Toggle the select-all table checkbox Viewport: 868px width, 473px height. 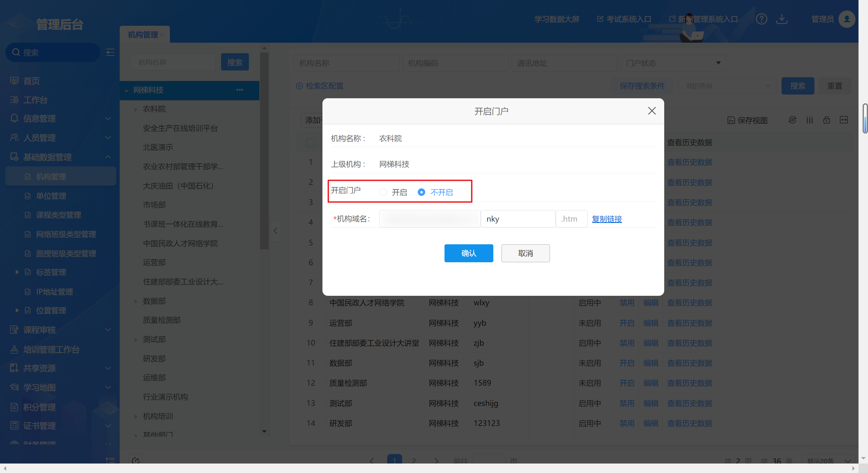pyautogui.click(x=311, y=143)
